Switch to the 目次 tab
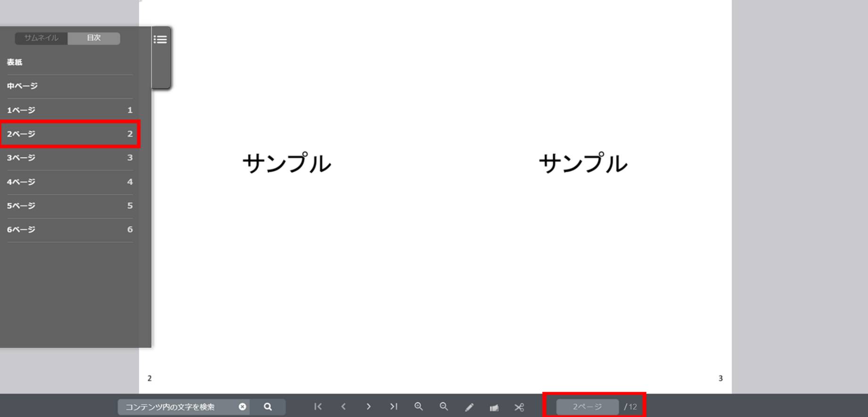Screen dimensions: 868x417 tap(94, 38)
